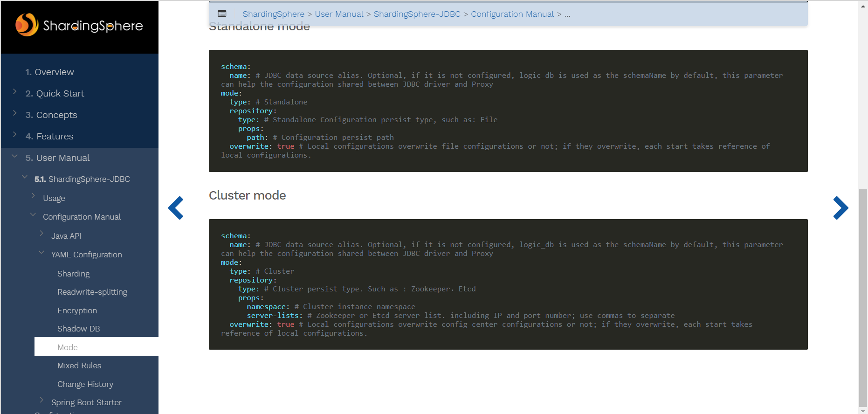Expand the Concepts section chevron
The width and height of the screenshot is (868, 414).
click(x=14, y=113)
